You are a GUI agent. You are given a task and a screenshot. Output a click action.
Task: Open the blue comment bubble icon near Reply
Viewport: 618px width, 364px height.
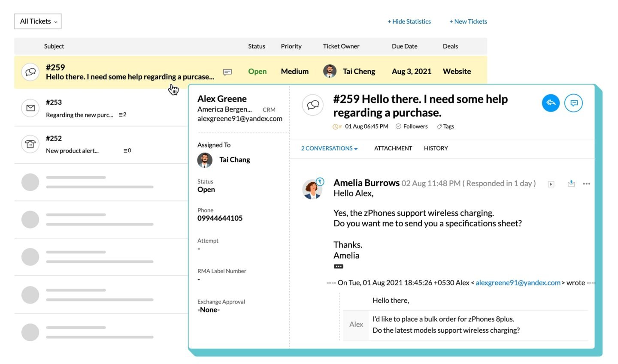pyautogui.click(x=573, y=103)
